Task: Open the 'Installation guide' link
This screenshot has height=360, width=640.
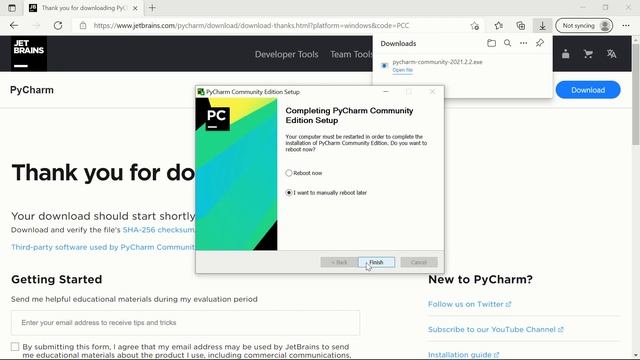Action: pyautogui.click(x=463, y=355)
